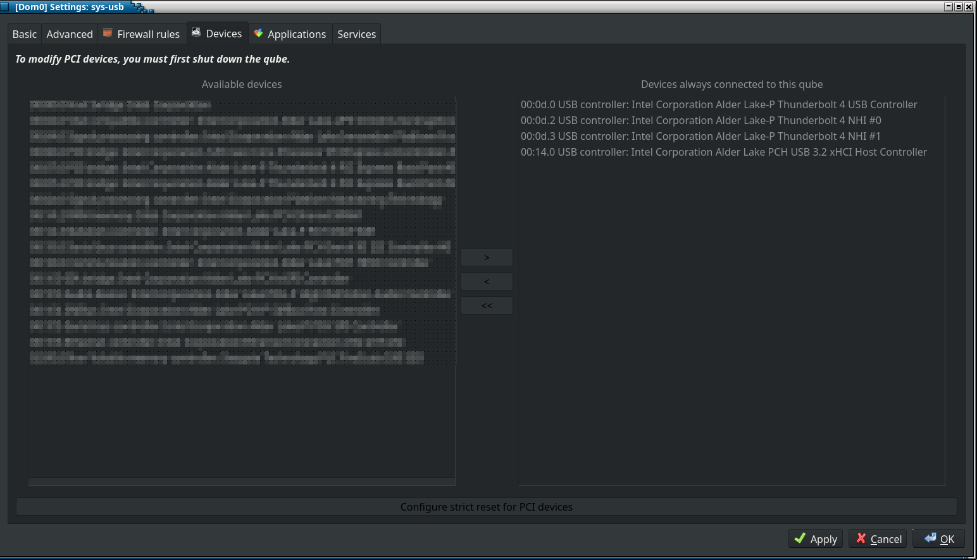Click the available devices horizontal scrollbar

(242, 482)
